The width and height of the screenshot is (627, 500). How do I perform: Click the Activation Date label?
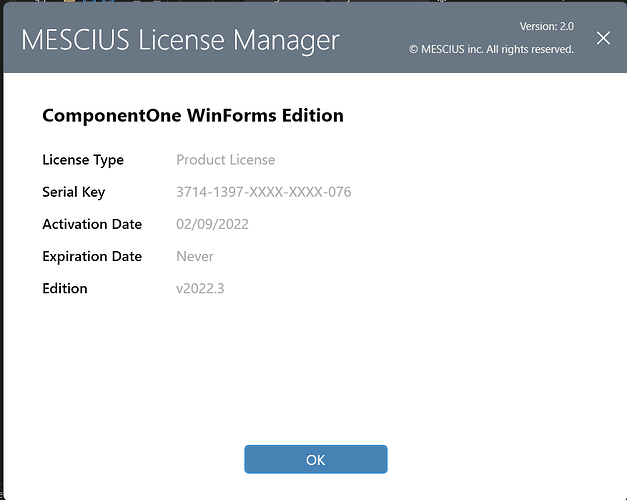pos(92,224)
